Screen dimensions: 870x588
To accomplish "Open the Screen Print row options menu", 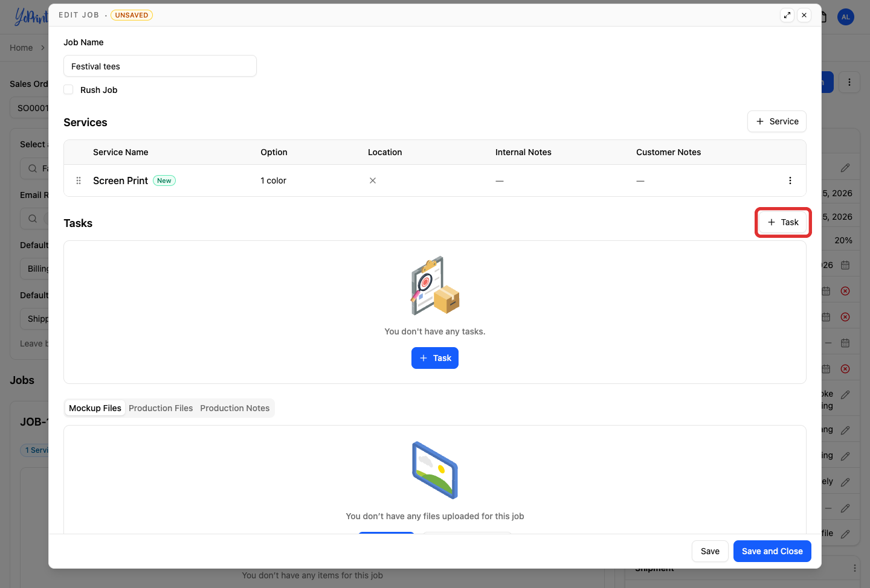I will pyautogui.click(x=790, y=181).
